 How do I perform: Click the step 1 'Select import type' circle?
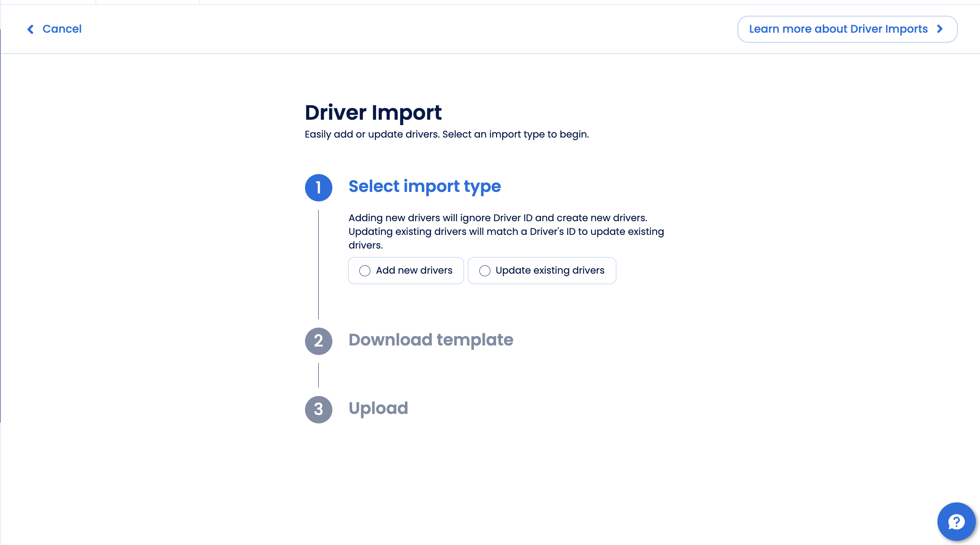pos(318,187)
